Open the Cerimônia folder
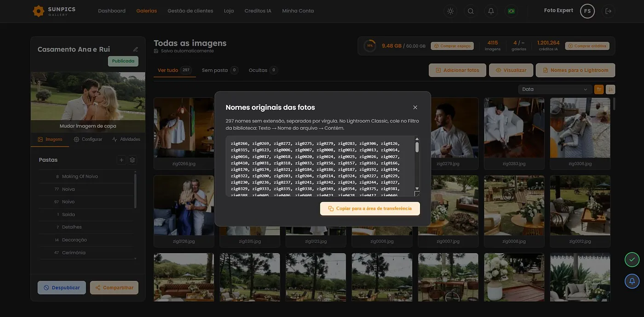 [86, 253]
